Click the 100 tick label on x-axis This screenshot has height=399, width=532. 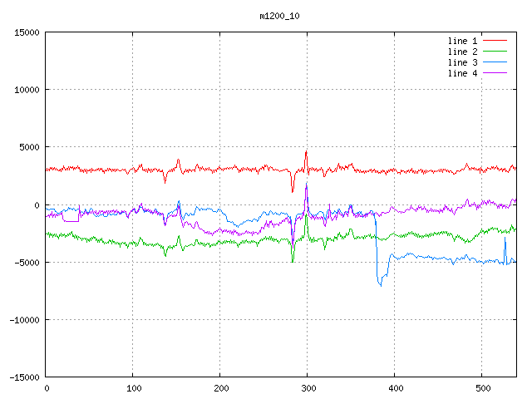(x=132, y=388)
